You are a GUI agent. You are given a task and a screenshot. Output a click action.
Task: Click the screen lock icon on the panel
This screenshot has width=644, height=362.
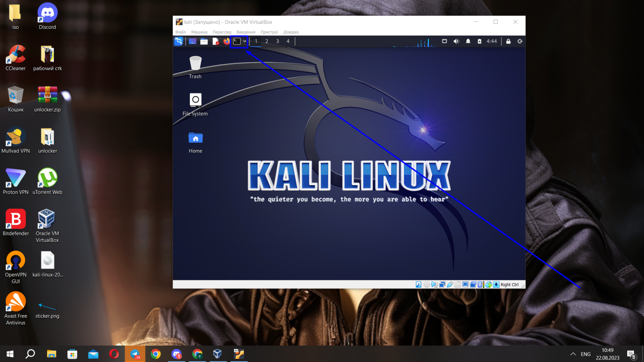tap(508, 41)
